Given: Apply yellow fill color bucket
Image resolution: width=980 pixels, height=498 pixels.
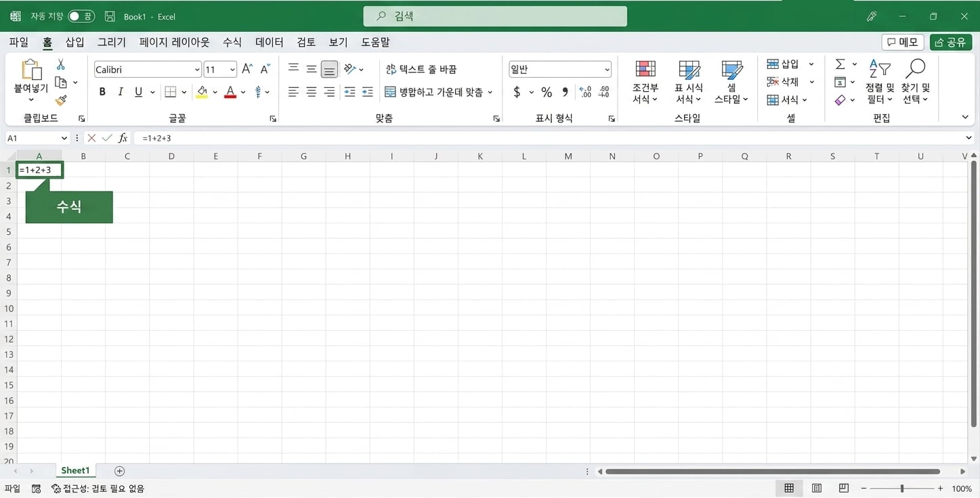Looking at the screenshot, I should pos(202,92).
